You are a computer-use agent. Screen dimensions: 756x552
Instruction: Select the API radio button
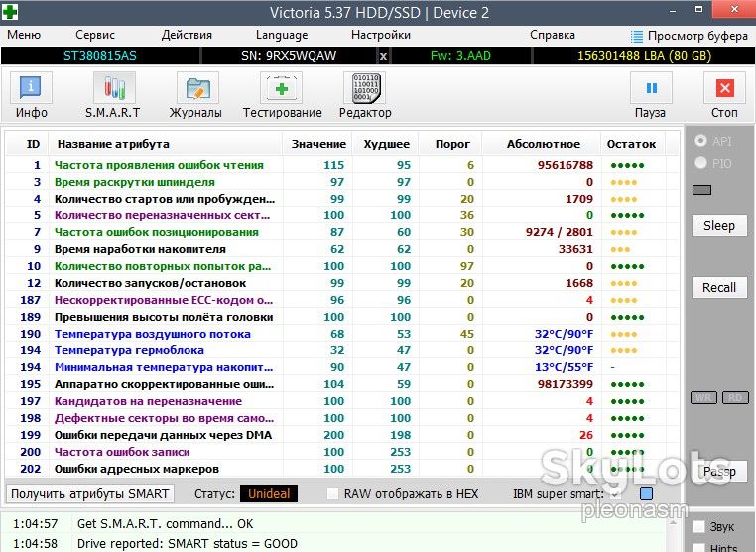[700, 141]
